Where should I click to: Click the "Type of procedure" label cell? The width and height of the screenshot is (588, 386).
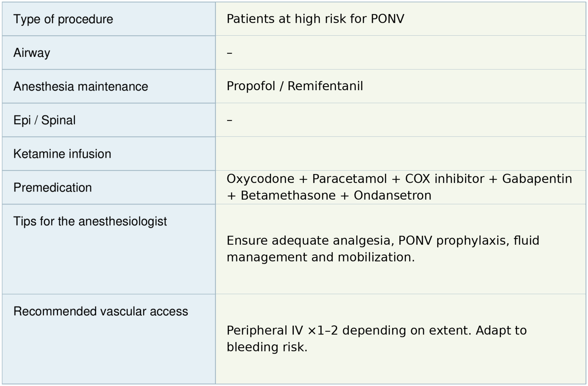click(x=63, y=19)
